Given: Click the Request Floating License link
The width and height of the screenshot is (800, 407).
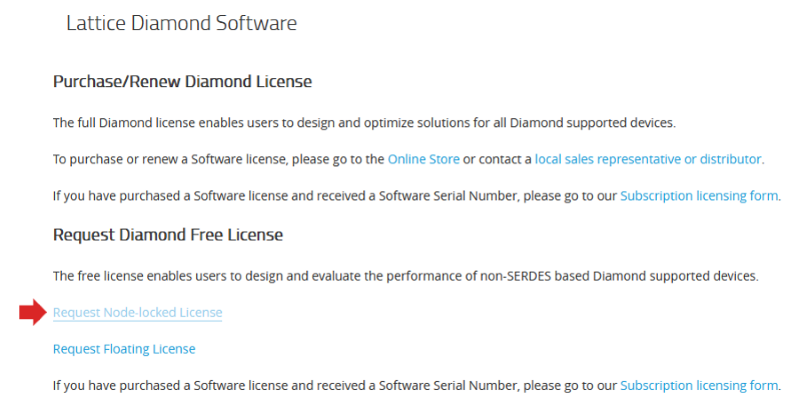Looking at the screenshot, I should [x=124, y=349].
